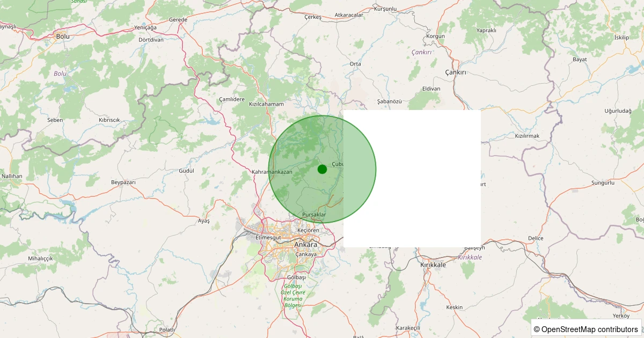Image resolution: width=644 pixels, height=338 pixels.
Task: Click the Kırıkkale city label
Action: tap(433, 265)
